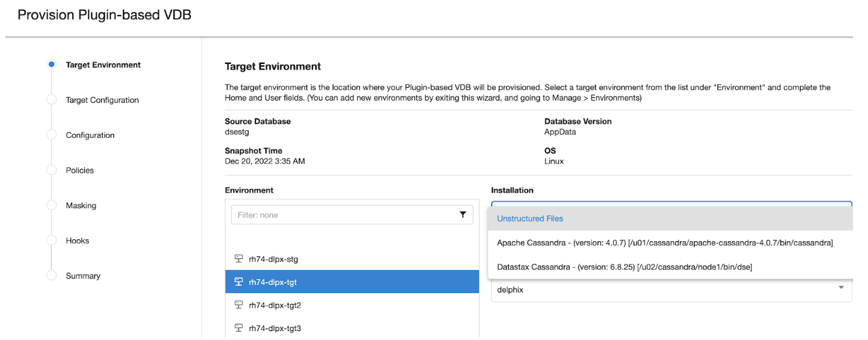
Task: Click the filter funnel icon in Environment
Action: (463, 215)
